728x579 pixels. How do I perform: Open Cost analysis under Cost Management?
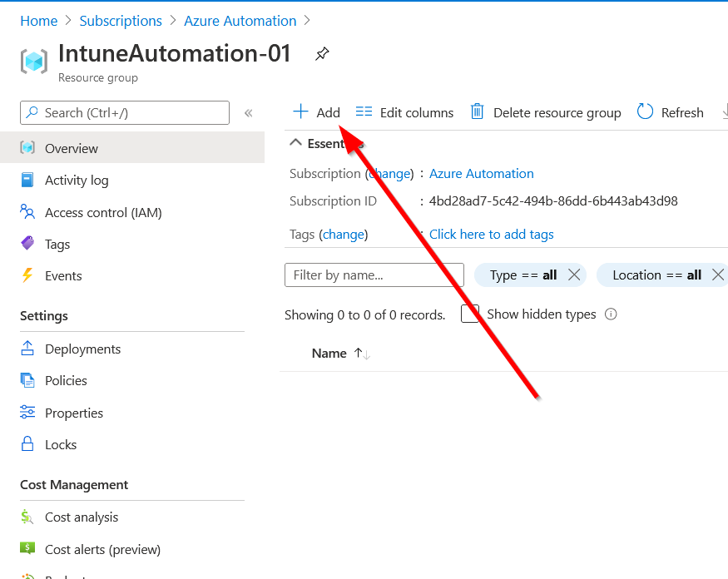click(82, 517)
